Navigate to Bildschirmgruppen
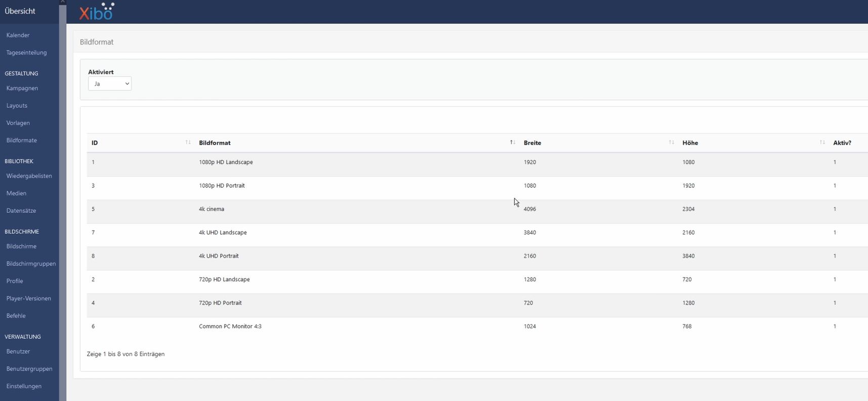This screenshot has width=868, height=401. tap(31, 263)
